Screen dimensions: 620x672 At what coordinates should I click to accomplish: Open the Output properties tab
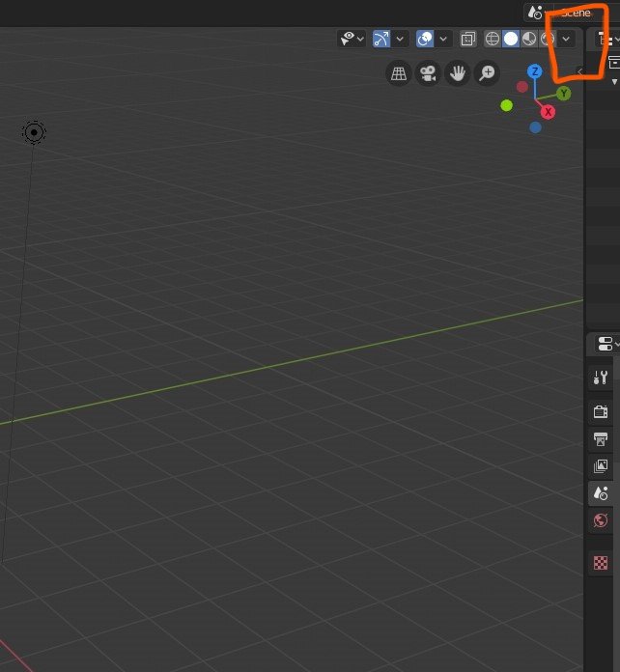coord(601,439)
